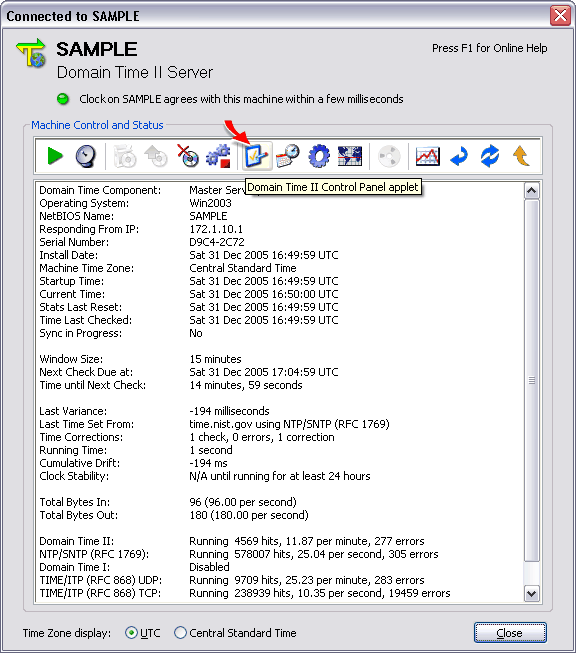Close the Connected to SAMPLE window
Viewport: 576px width, 653px height.
coord(560,16)
